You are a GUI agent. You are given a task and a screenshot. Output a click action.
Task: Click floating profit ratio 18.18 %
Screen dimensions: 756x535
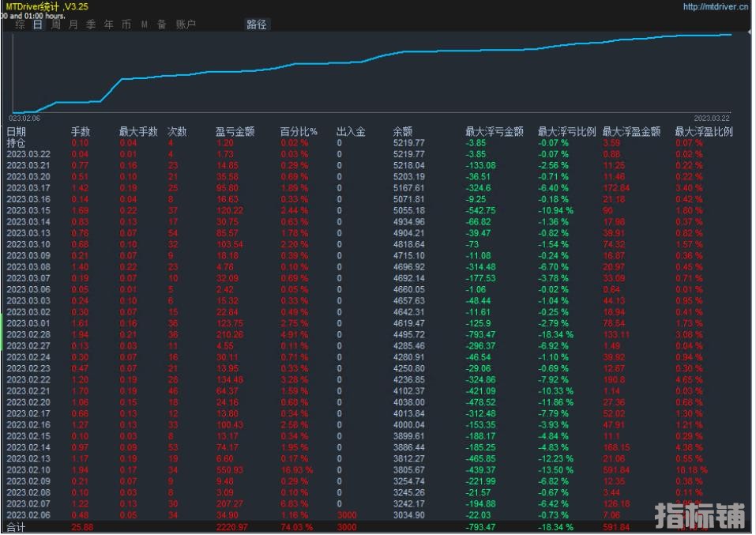click(691, 470)
